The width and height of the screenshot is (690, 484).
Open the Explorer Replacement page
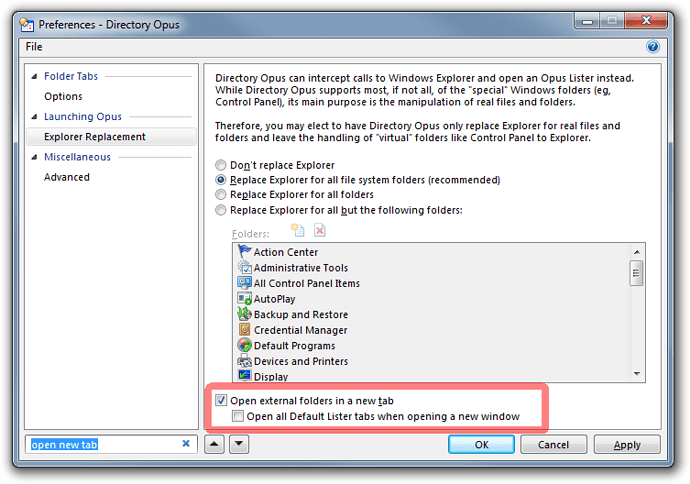[111, 137]
